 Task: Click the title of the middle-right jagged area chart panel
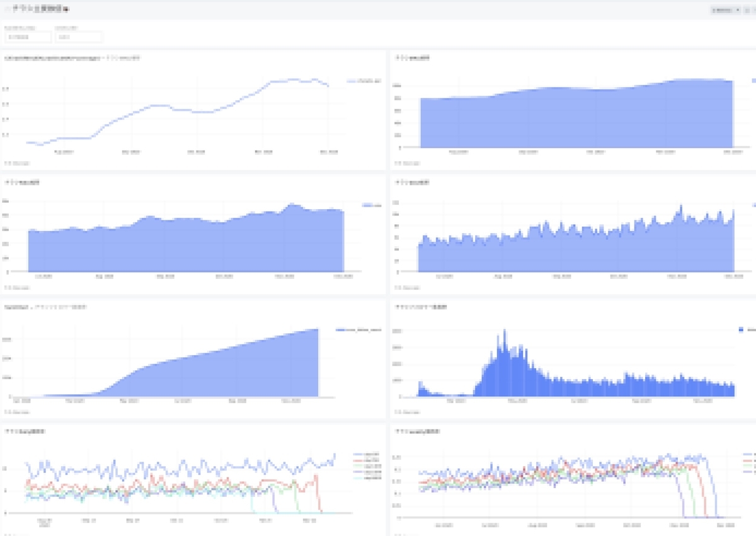click(x=413, y=182)
